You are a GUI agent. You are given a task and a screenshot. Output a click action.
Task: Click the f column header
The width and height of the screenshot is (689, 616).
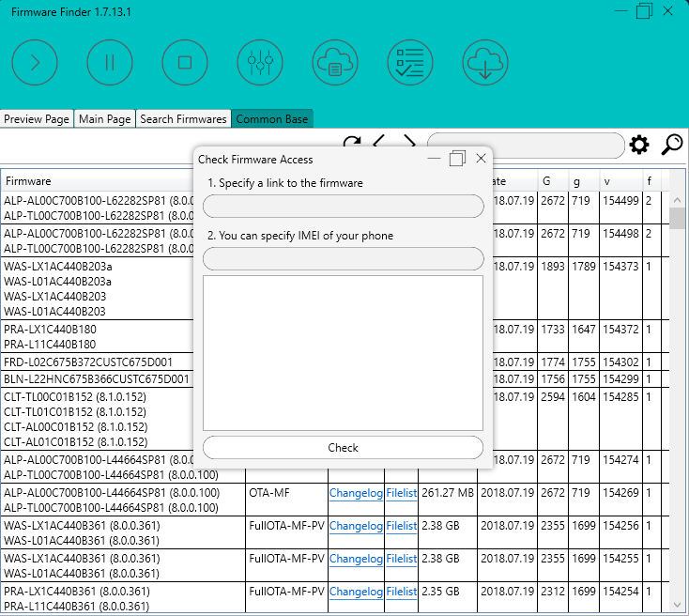[x=651, y=181]
